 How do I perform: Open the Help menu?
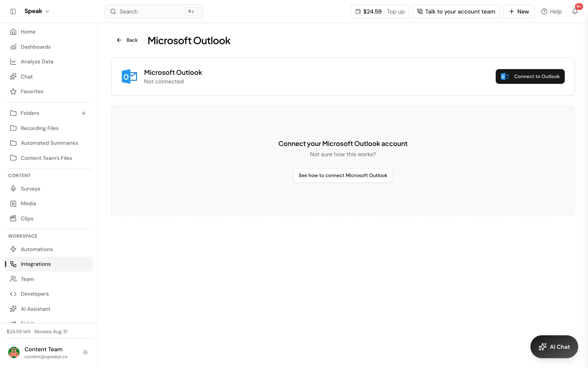[x=551, y=11]
